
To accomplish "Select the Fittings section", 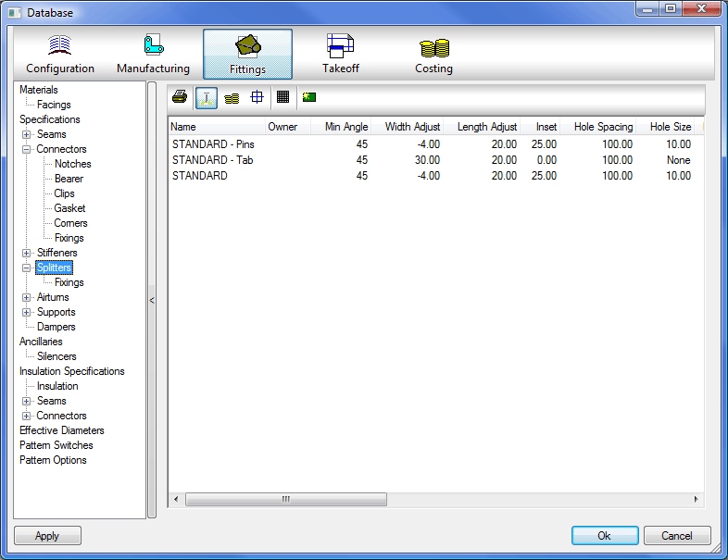I will tap(247, 55).
